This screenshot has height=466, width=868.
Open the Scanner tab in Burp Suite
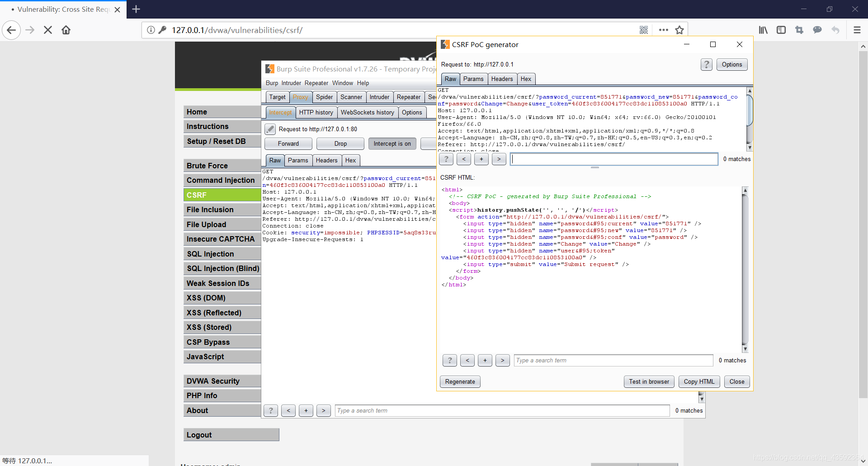351,97
